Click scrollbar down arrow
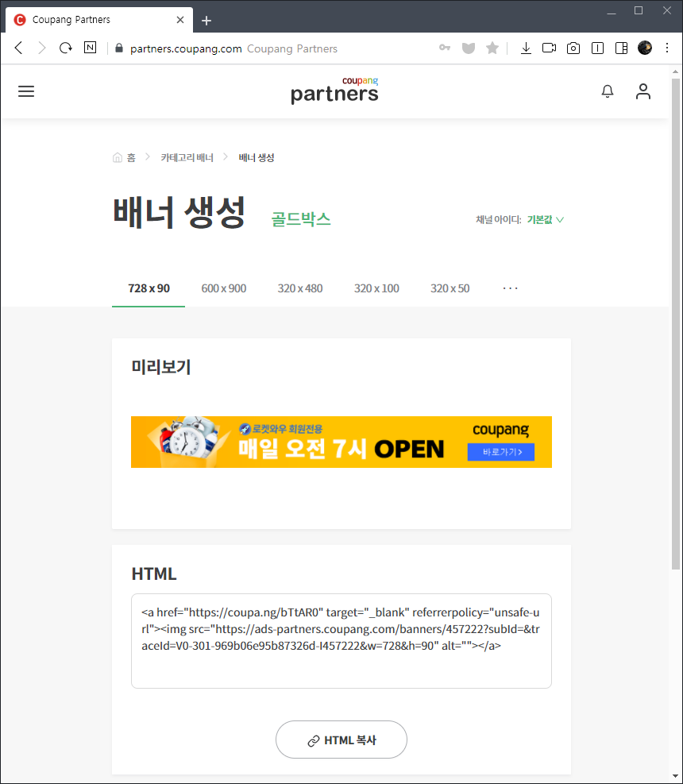683x784 pixels. 676,776
